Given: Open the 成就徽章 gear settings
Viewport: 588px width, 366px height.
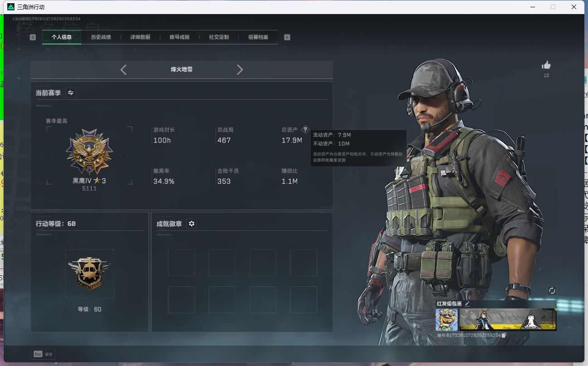Looking at the screenshot, I should tap(191, 224).
